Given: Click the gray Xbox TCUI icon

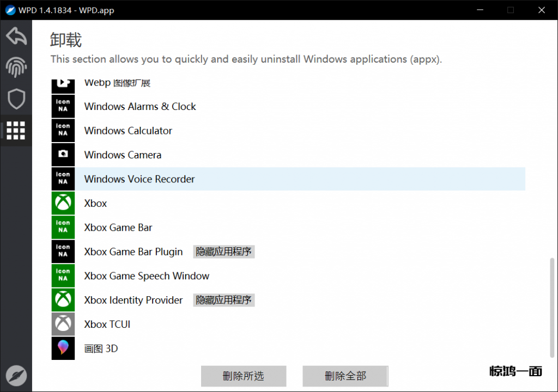Looking at the screenshot, I should (x=63, y=324).
